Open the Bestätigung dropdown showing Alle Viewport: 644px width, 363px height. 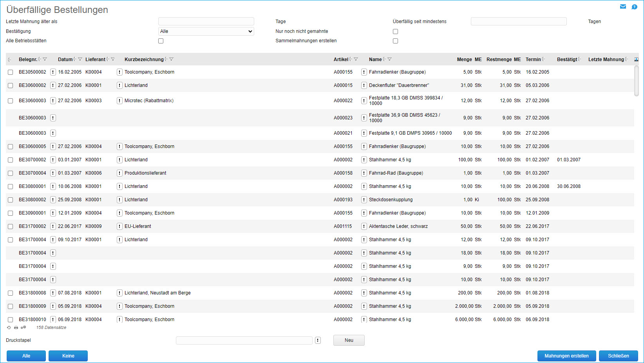pyautogui.click(x=206, y=31)
